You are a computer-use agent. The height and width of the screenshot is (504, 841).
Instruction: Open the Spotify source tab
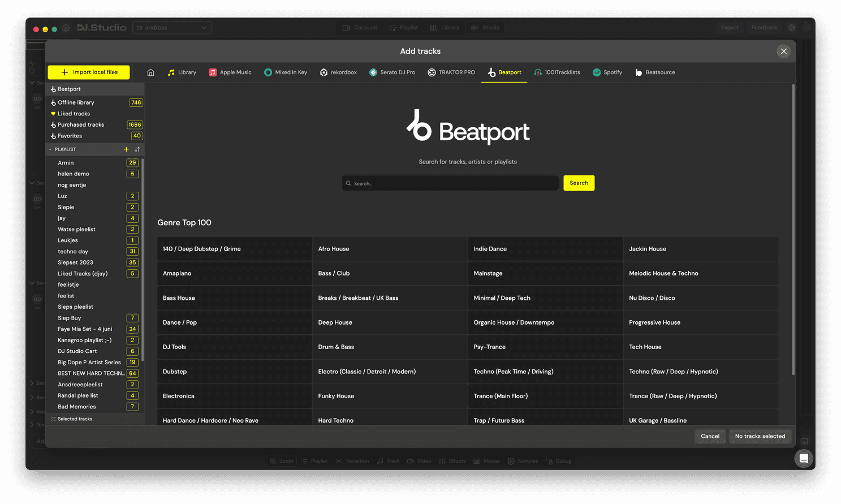(x=607, y=72)
